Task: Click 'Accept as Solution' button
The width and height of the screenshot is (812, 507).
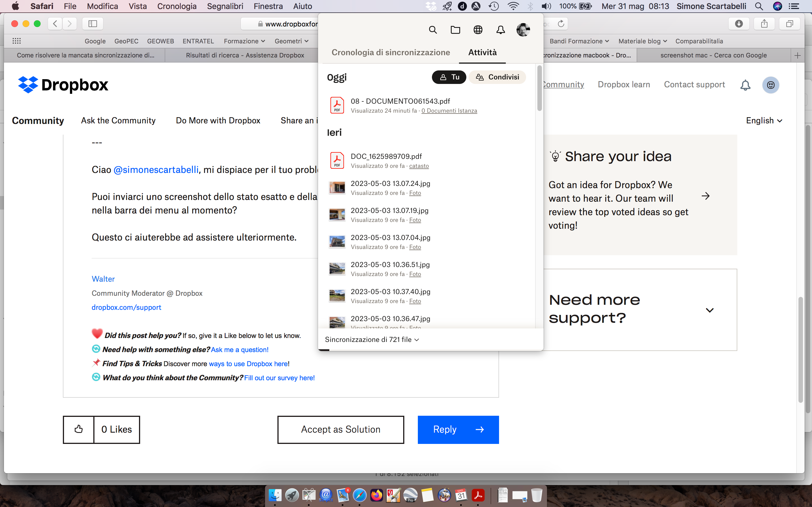Action: click(340, 429)
